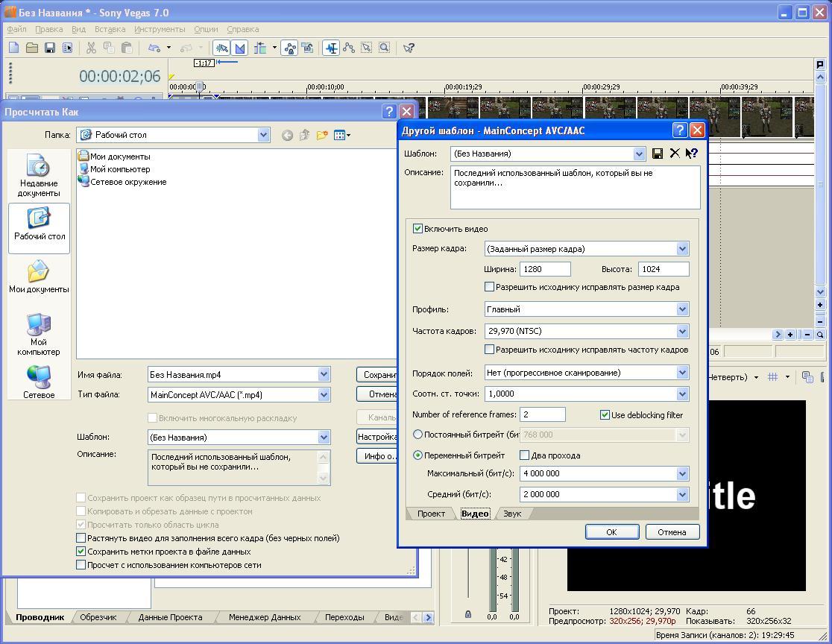Toggle 'Use deblocking filter' checkbox
The height and width of the screenshot is (644, 832).
605,415
